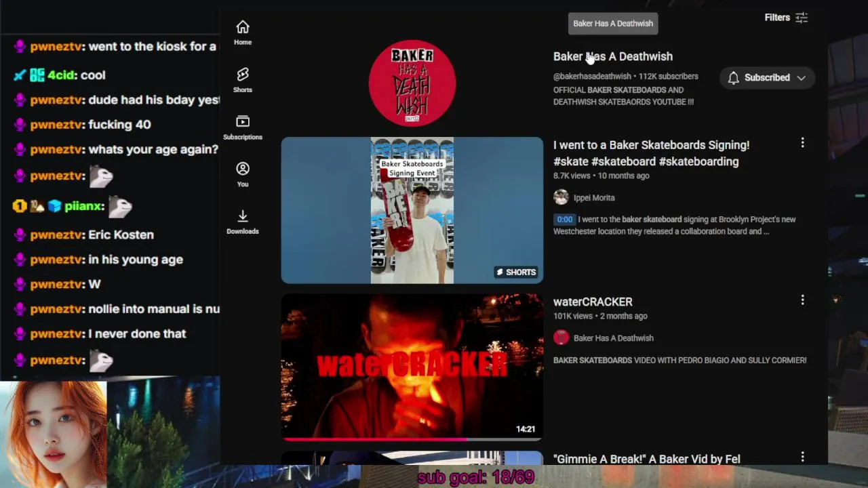The image size is (868, 488).
Task: Click the SHORTS badge on signing thumbnail
Action: pyautogui.click(x=516, y=272)
